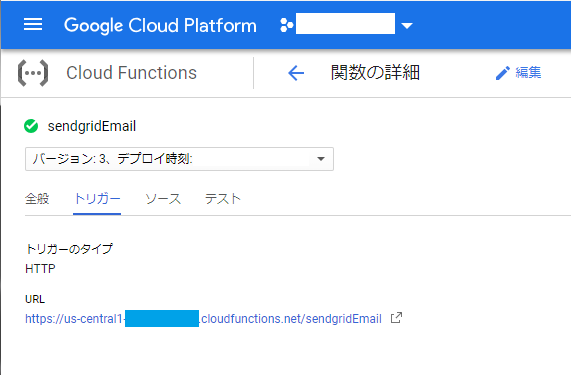Expand the project selector dropdown arrow
571x375 pixels.
[407, 25]
